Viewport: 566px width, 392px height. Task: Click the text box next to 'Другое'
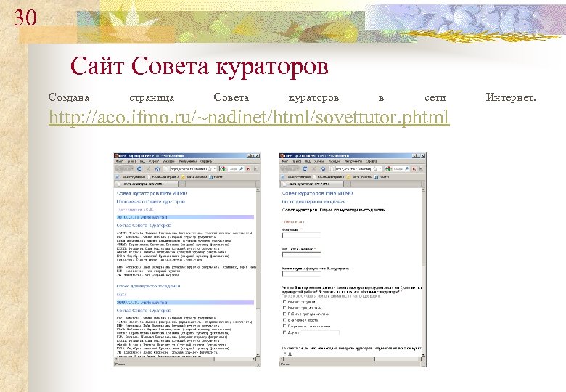pyautogui.click(x=320, y=332)
